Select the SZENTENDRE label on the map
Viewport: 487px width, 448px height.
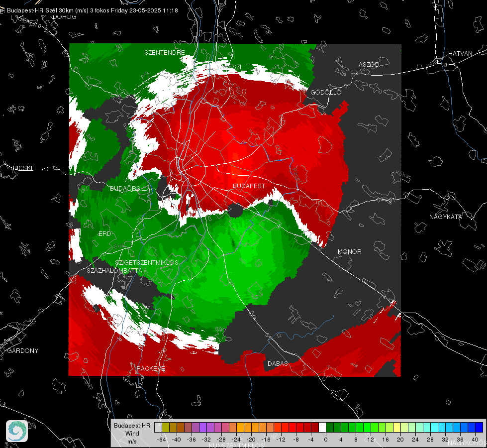[165, 53]
